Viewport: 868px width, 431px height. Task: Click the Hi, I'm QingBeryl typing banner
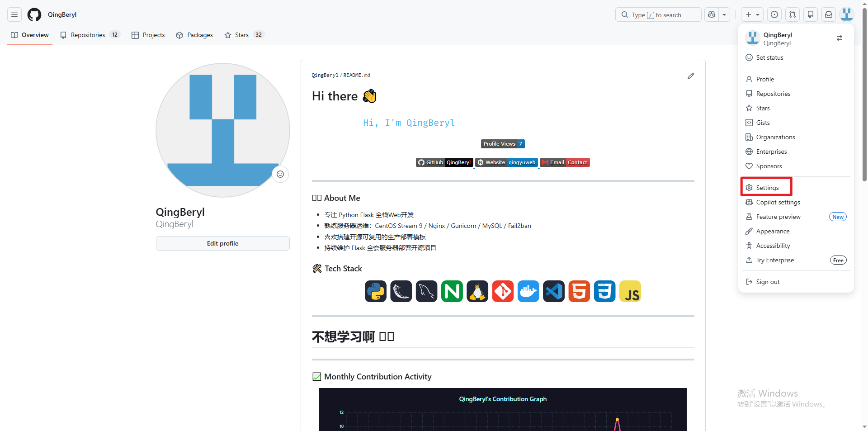pos(409,123)
